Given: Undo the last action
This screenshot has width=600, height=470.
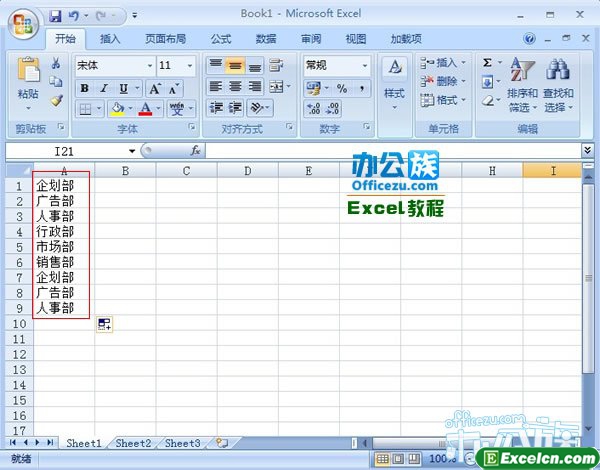Looking at the screenshot, I should coord(74,16).
